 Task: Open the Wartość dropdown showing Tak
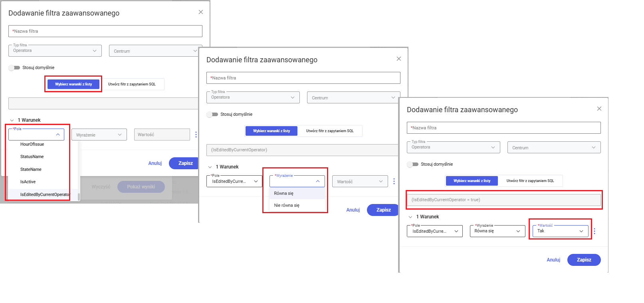(x=560, y=231)
